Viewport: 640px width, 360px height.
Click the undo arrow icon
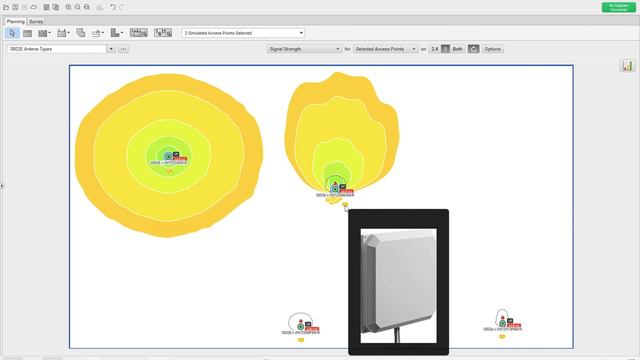[113, 7]
